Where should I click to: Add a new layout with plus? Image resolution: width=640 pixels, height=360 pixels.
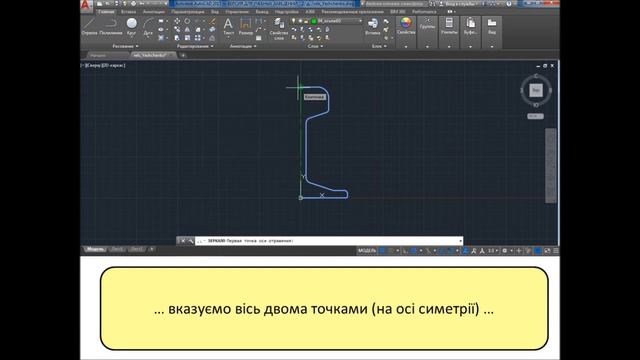[x=151, y=249]
